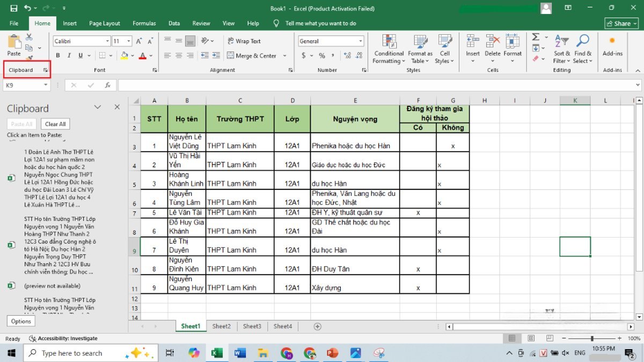Toggle Underline formatting
Viewport: 644px width, 362px height.
(80, 56)
